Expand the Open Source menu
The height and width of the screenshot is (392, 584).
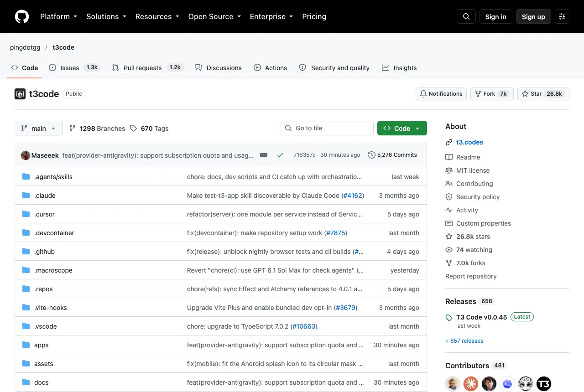(x=214, y=16)
